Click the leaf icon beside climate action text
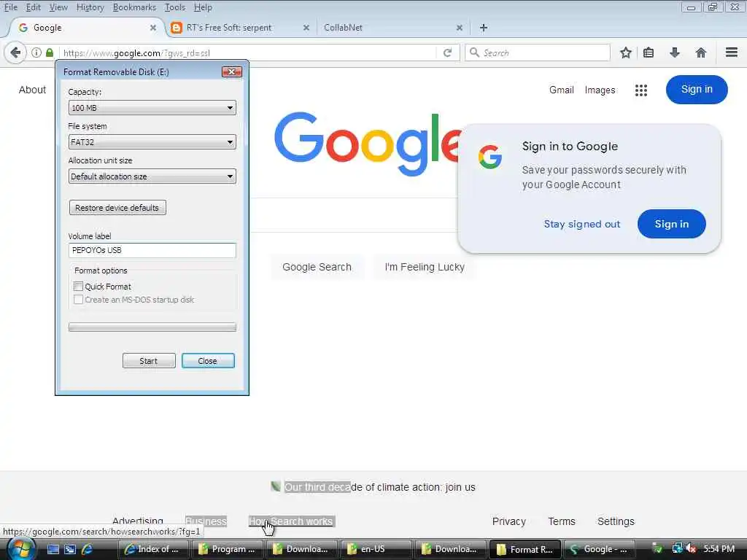Viewport: 747px width, 560px height. tap(275, 486)
